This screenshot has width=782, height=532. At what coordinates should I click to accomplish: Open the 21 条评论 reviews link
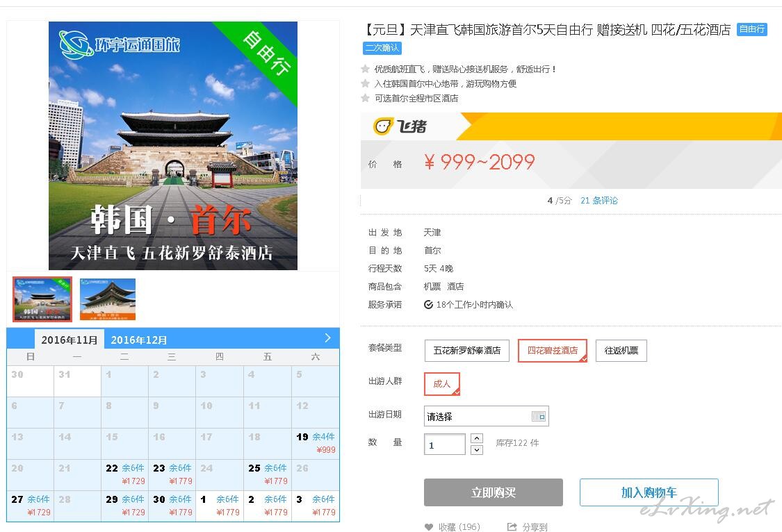[x=599, y=200]
